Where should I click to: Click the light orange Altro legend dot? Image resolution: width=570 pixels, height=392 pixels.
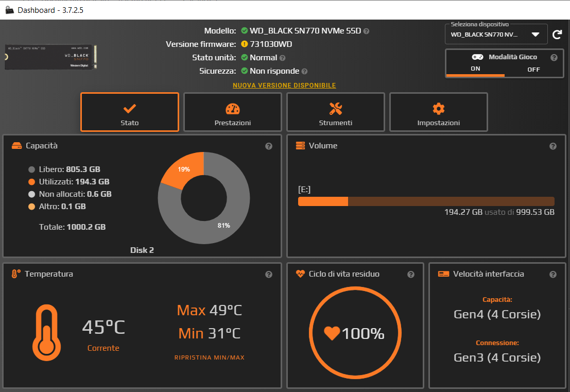(31, 207)
